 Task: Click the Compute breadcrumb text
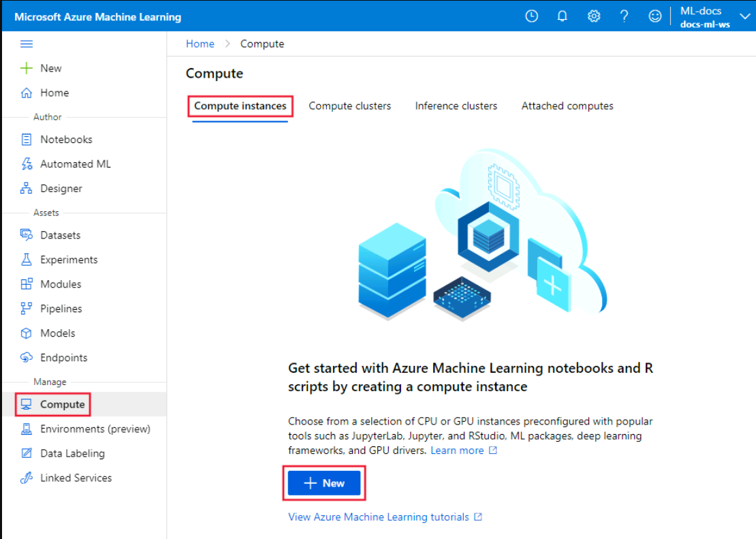tap(262, 44)
